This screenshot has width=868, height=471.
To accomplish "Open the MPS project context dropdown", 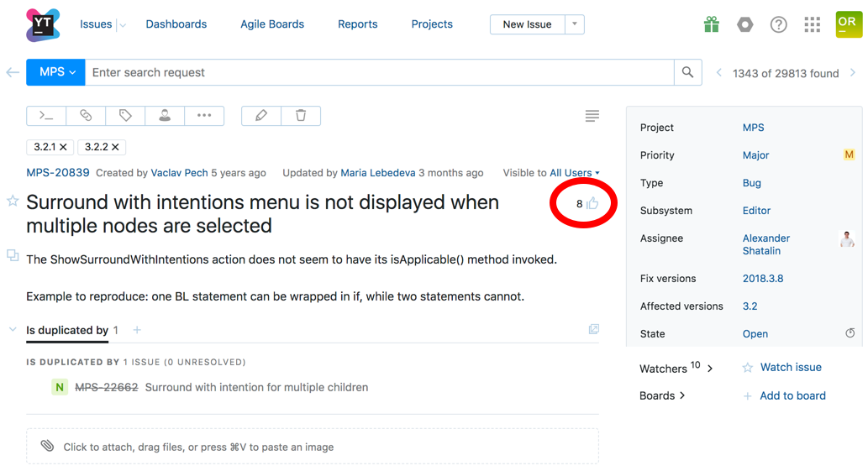I will 56,72.
